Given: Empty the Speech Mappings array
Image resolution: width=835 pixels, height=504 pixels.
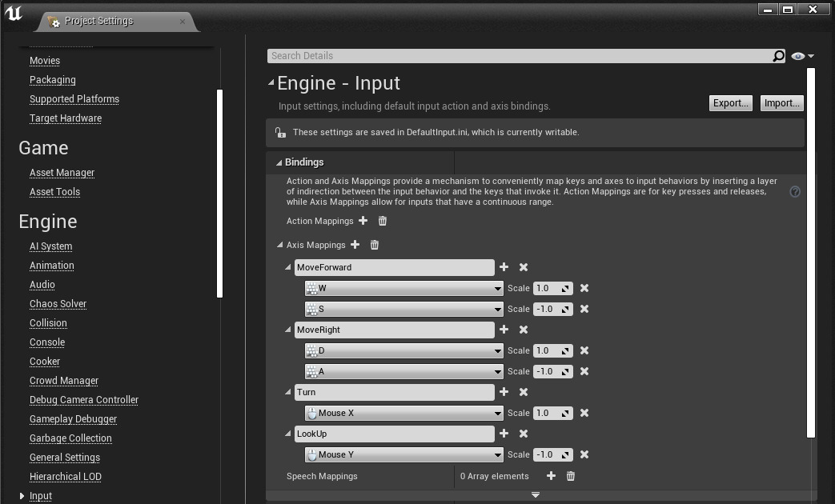Looking at the screenshot, I should click(570, 476).
